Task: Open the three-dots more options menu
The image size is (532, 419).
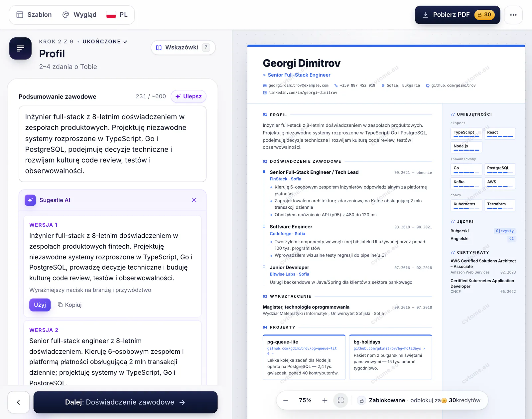Action: [x=513, y=15]
